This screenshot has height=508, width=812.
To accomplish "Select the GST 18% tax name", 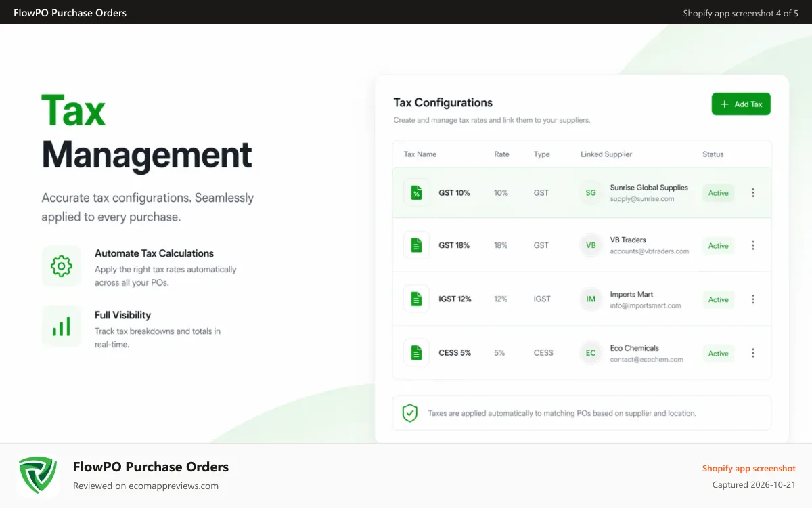I will point(454,245).
